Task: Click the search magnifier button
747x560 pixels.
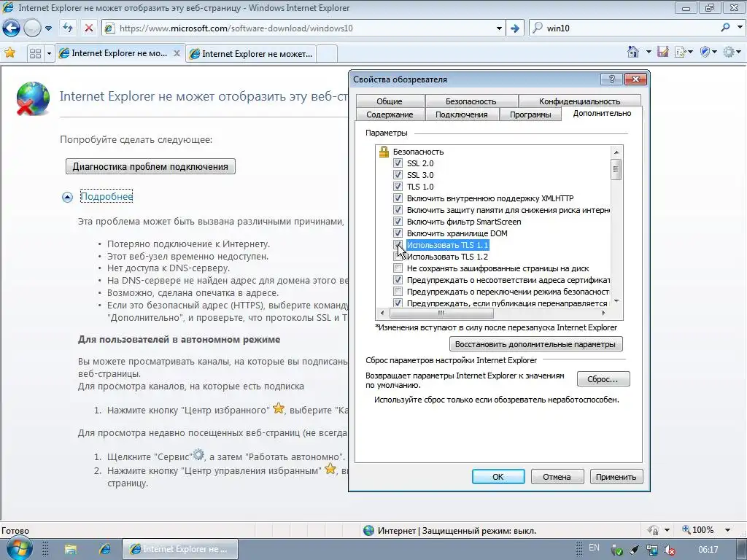Action: 725,28
